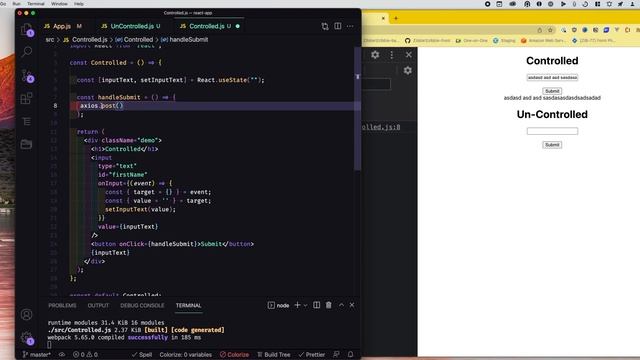Viewport: 640px width, 360px height.
Task: Split the editor to the right
Action: point(338,26)
